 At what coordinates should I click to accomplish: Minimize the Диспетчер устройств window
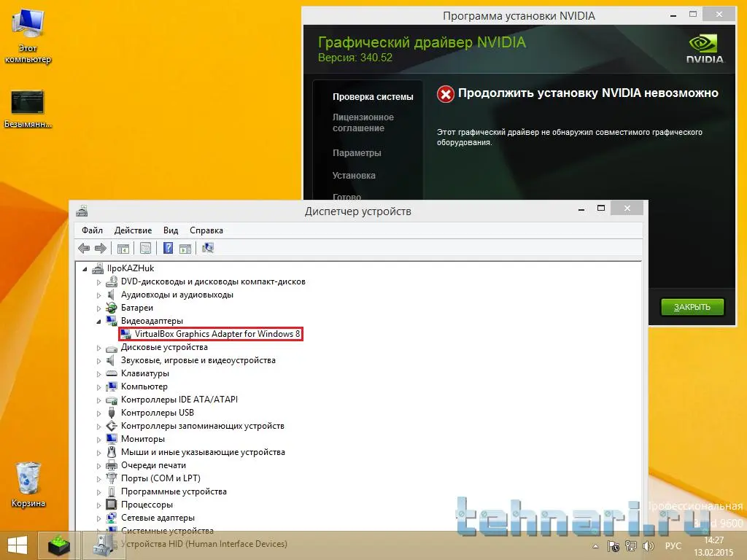[x=581, y=209]
